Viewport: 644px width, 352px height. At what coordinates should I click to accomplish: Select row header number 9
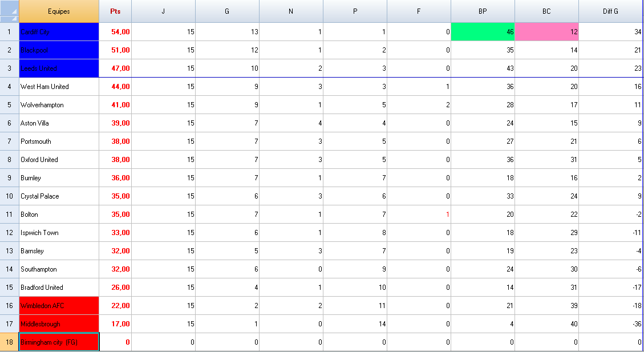(x=10, y=178)
